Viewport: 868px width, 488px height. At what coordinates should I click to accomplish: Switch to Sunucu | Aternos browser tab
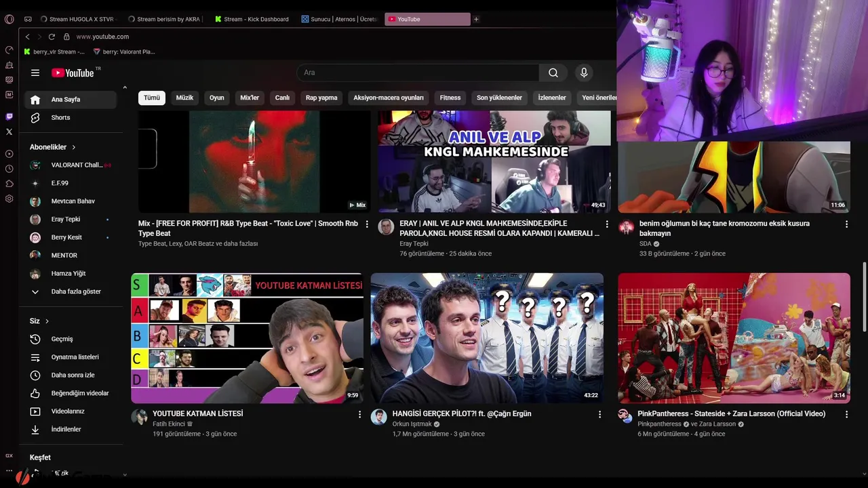(x=339, y=19)
